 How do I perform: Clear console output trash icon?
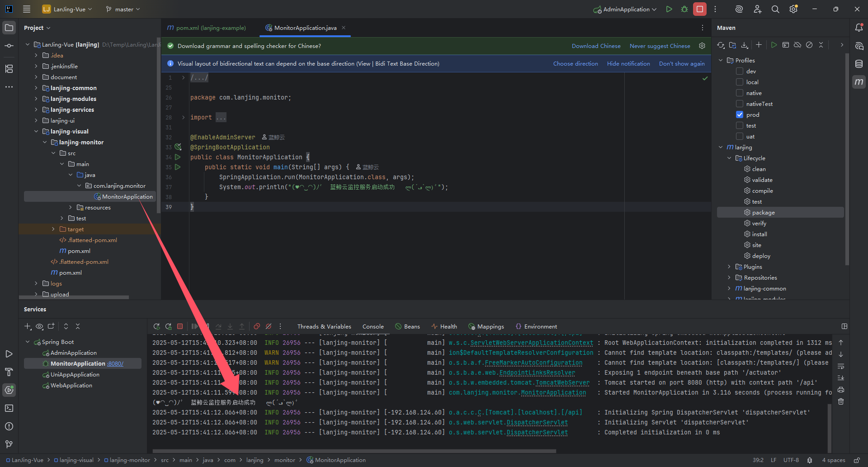click(x=841, y=401)
